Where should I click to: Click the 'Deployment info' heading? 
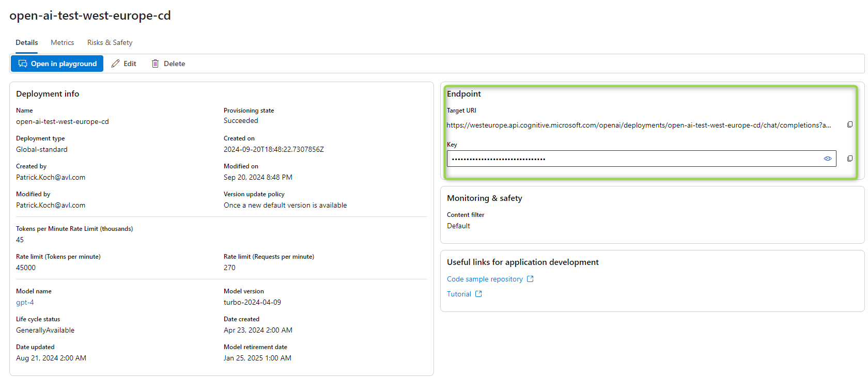click(48, 93)
